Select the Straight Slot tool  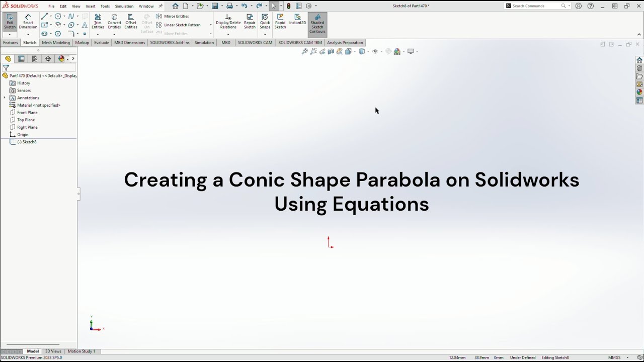point(44,34)
